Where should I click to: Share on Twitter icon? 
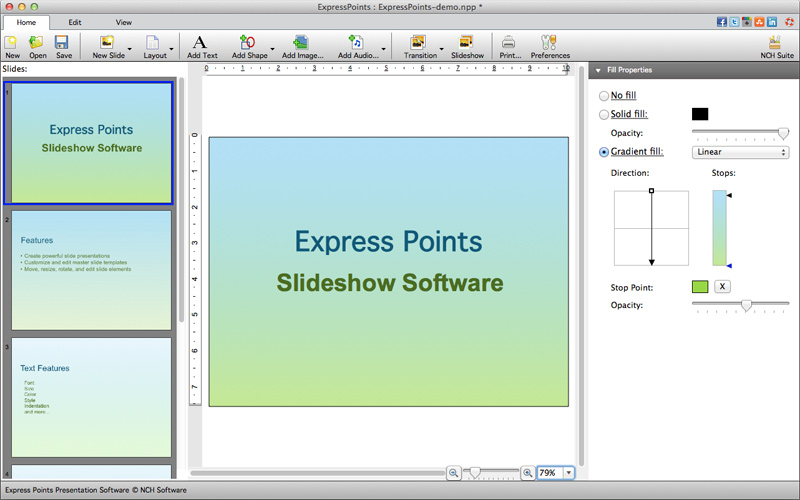pyautogui.click(x=734, y=22)
